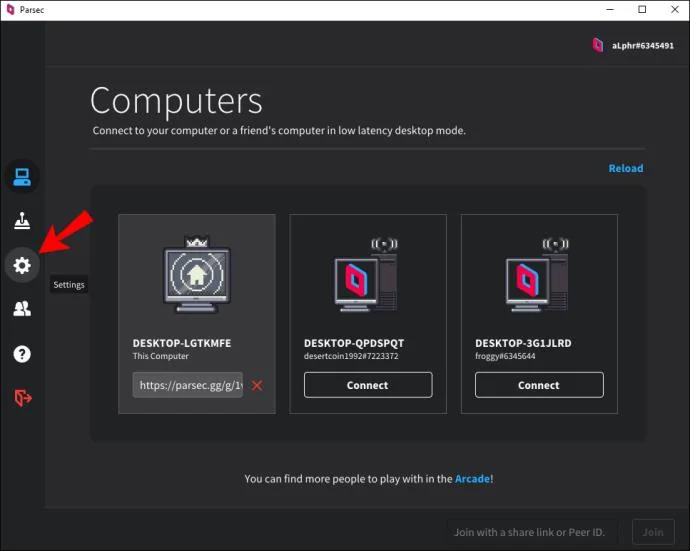Open the Help question mark icon
Viewport: 690px width, 551px height.
22,354
